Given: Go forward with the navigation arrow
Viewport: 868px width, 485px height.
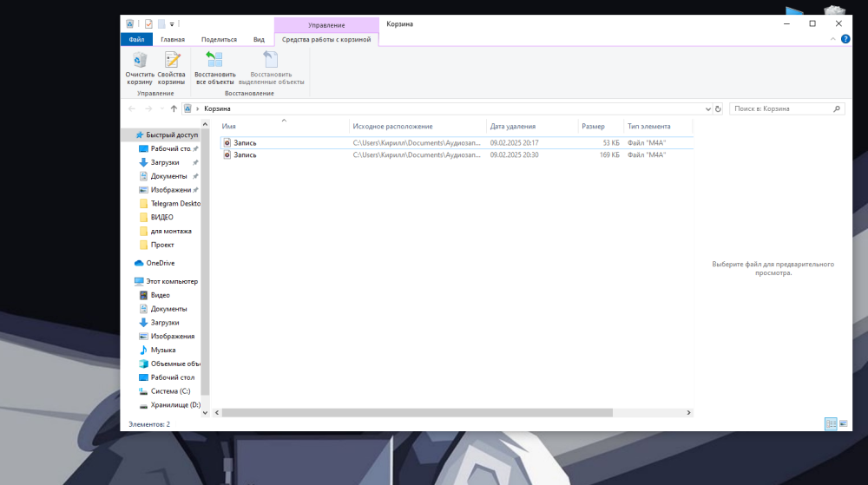Looking at the screenshot, I should click(148, 108).
